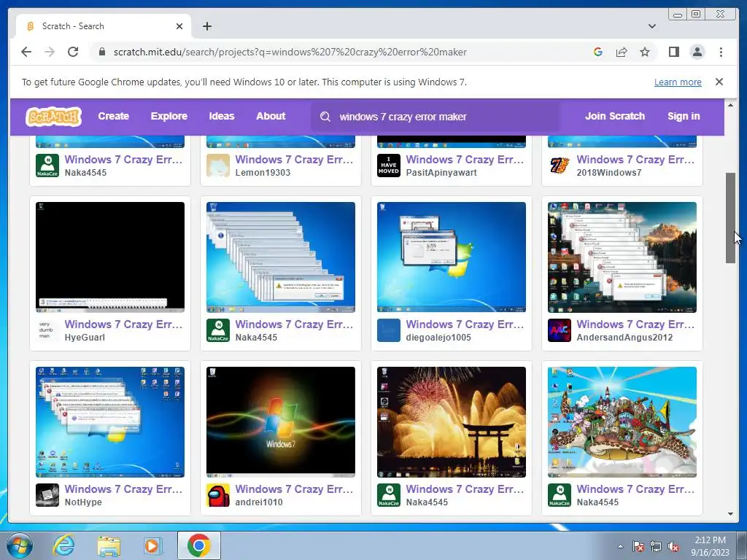747x560 pixels.
Task: Open NotHype's project thumbnail
Action: [x=110, y=422]
